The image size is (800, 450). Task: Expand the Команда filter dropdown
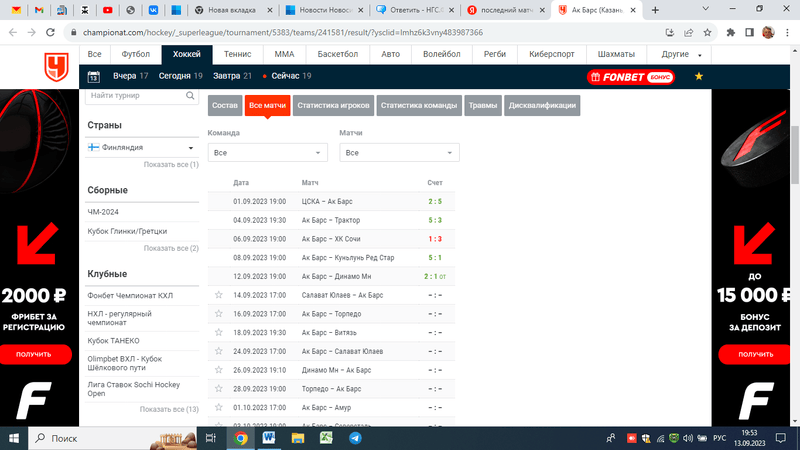(267, 152)
